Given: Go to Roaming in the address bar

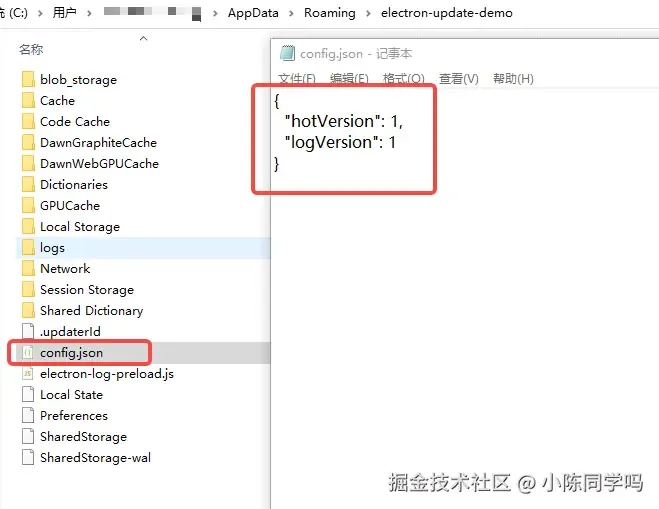Looking at the screenshot, I should pyautogui.click(x=330, y=13).
